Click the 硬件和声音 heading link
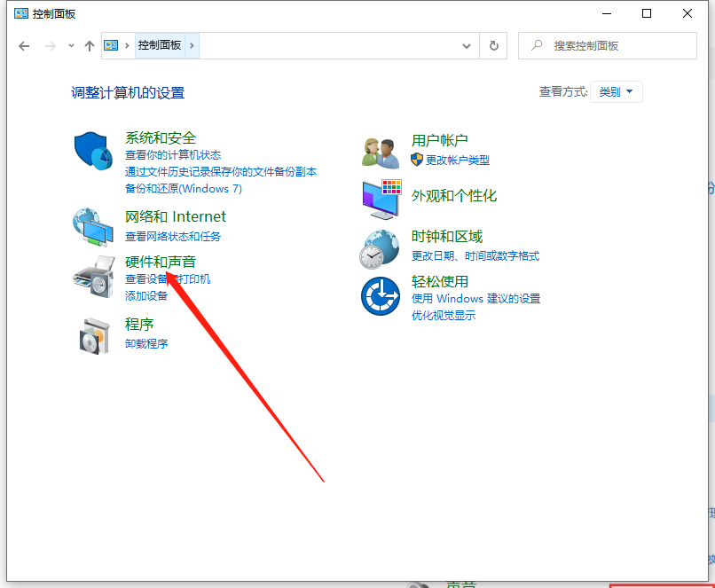The width and height of the screenshot is (715, 588). point(161,262)
